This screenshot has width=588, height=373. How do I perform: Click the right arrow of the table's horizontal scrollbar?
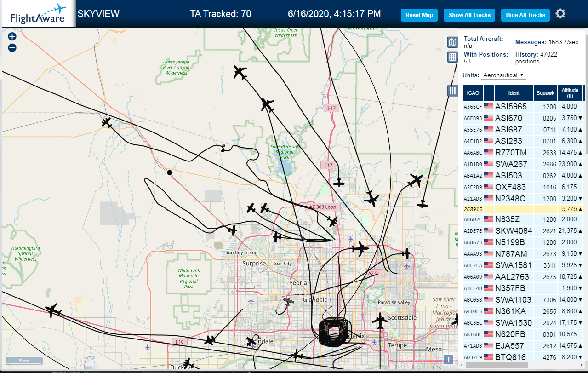click(581, 365)
